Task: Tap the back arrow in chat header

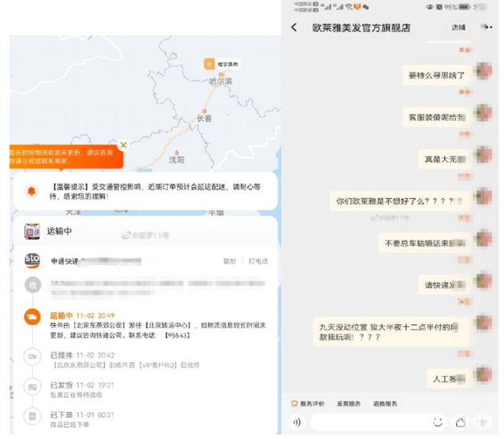Action: (x=294, y=28)
